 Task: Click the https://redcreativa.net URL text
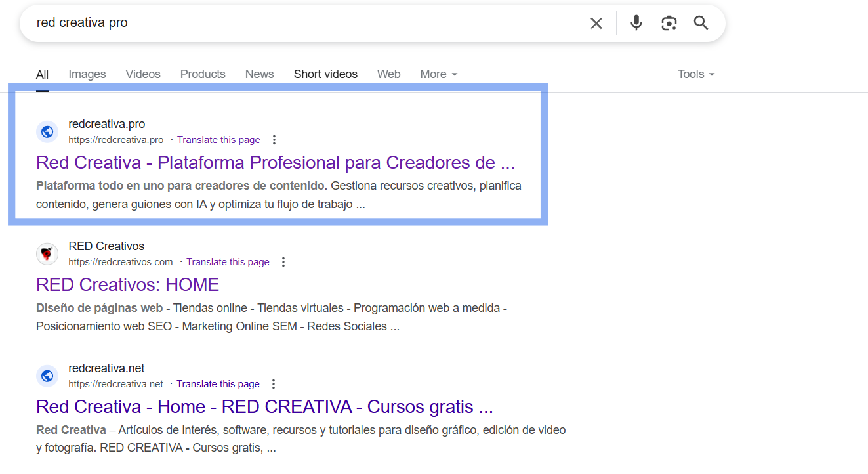coord(115,384)
